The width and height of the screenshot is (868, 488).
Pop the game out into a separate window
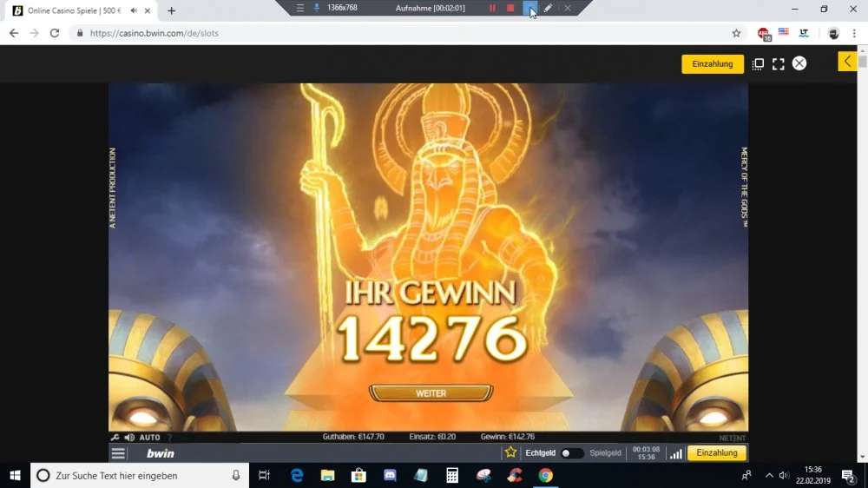758,63
